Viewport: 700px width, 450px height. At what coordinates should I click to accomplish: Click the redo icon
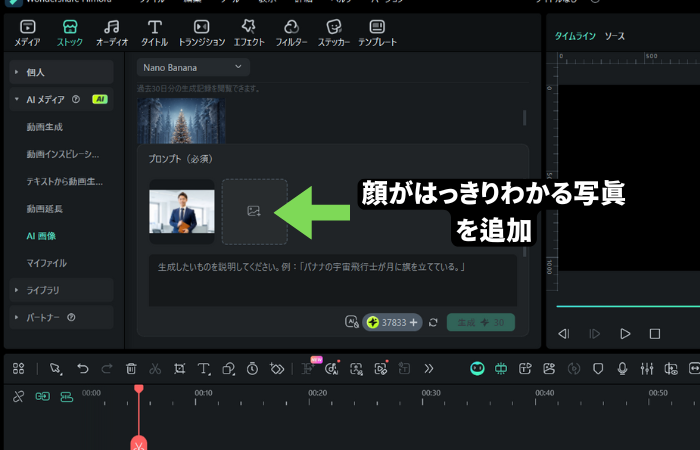pos(107,368)
